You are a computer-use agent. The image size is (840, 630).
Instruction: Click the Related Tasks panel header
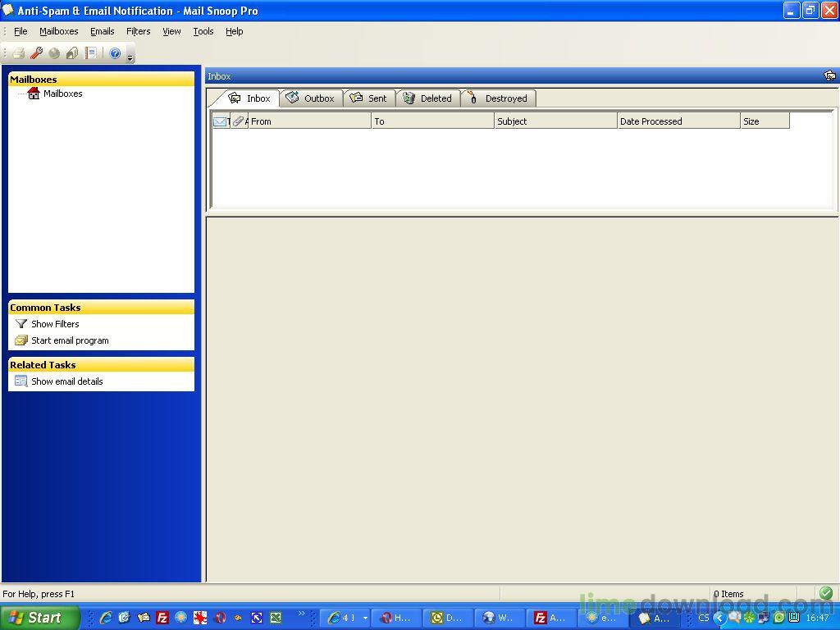click(x=101, y=365)
